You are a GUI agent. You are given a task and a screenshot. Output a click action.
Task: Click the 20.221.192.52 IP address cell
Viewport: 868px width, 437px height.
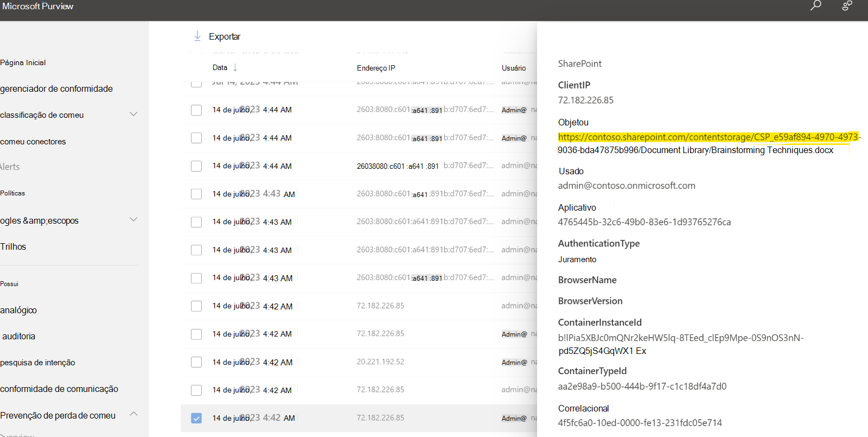[x=380, y=362]
